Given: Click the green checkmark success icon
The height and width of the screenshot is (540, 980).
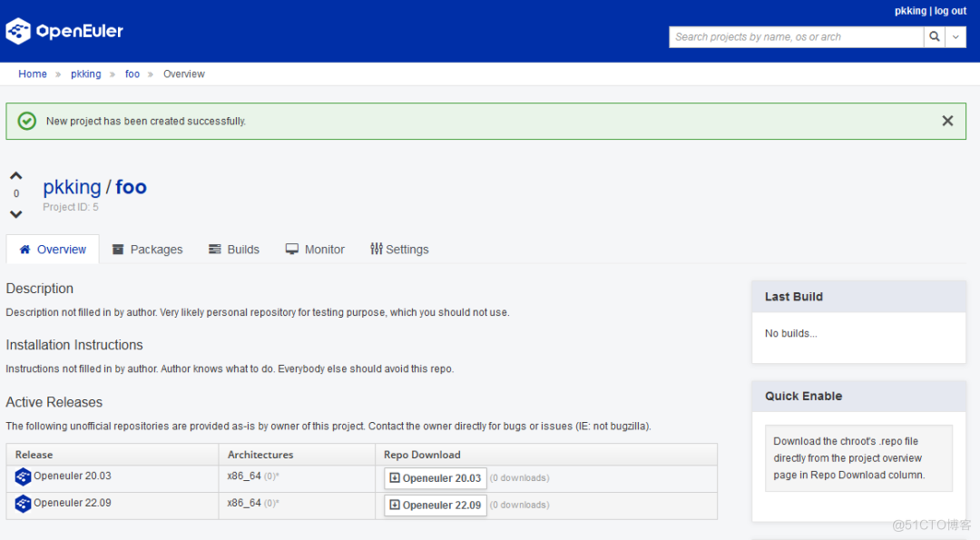Looking at the screenshot, I should tap(27, 121).
